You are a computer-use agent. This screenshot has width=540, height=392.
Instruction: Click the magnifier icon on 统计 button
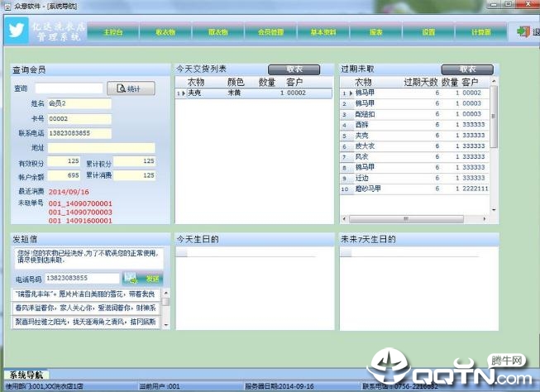point(121,88)
